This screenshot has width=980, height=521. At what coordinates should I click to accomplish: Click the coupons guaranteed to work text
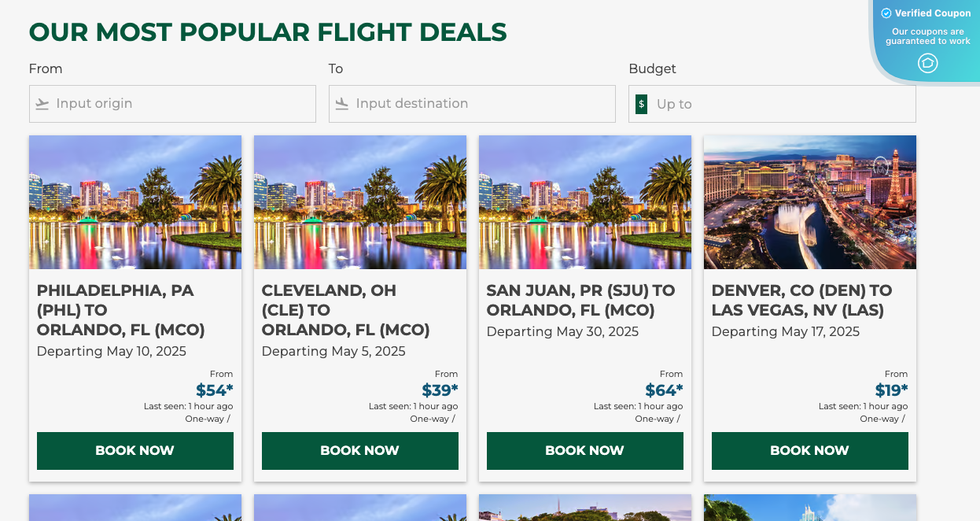927,36
